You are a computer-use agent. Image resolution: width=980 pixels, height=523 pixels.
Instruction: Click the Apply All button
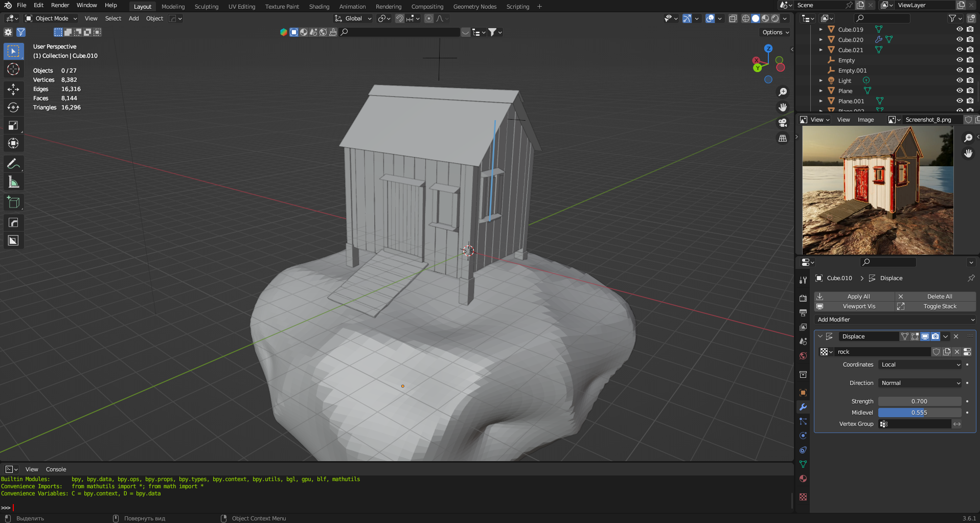(858, 297)
